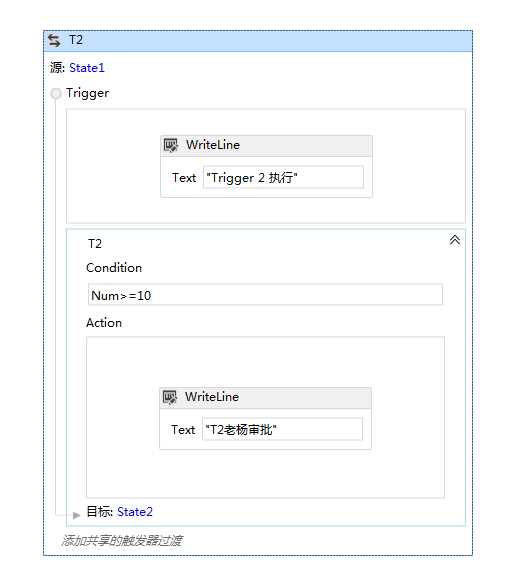The image size is (505, 579).
Task: Click the Text label of Action WriteLine
Action: coord(183,429)
